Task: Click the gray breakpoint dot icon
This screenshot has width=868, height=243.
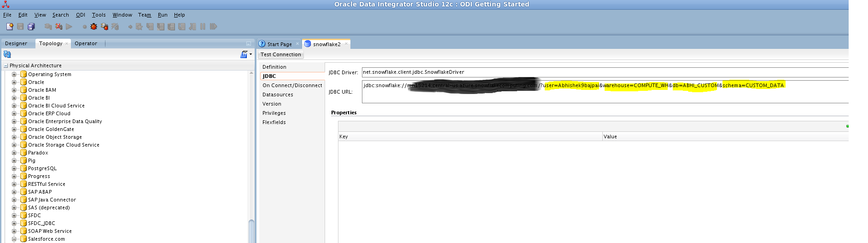Action: pos(84,27)
